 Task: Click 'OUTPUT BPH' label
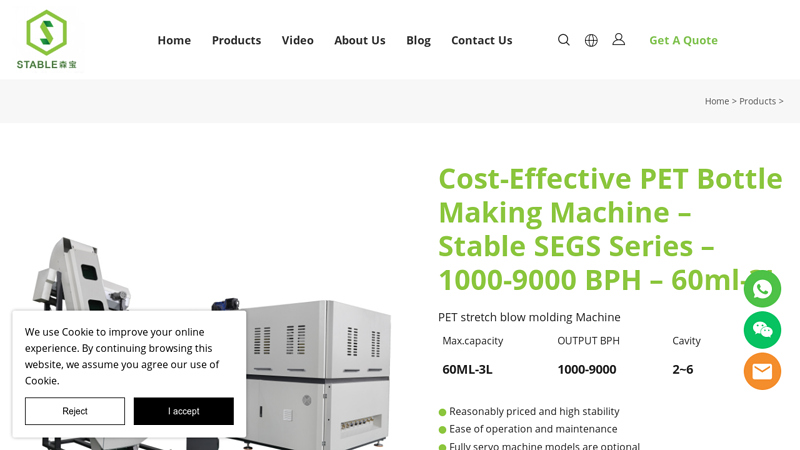pyautogui.click(x=588, y=341)
